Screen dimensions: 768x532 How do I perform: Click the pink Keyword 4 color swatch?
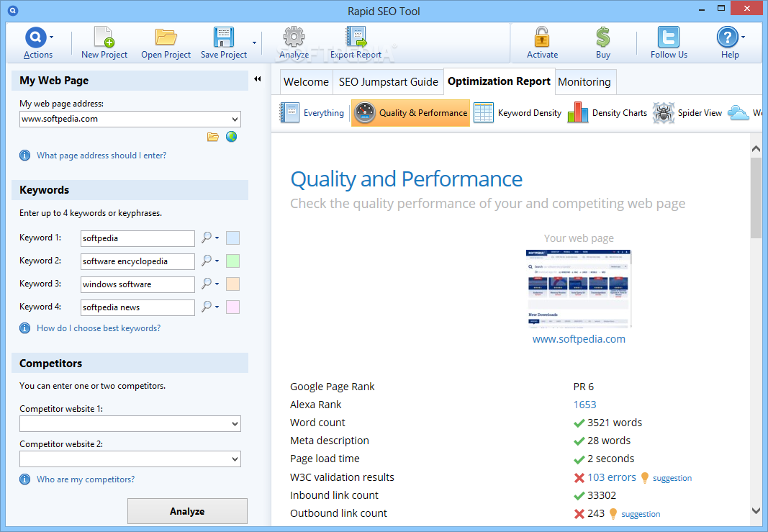(232, 307)
